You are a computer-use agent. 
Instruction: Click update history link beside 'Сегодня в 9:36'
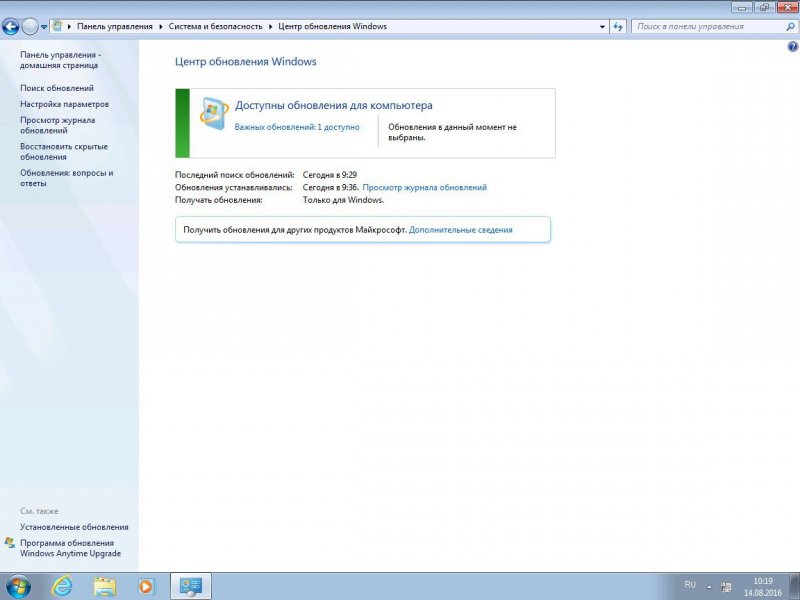click(x=424, y=187)
